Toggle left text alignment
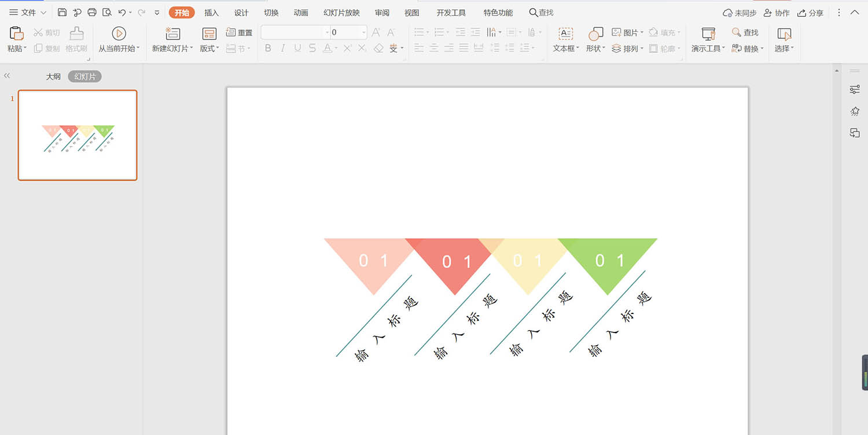Image resolution: width=868 pixels, height=435 pixels. [x=419, y=49]
